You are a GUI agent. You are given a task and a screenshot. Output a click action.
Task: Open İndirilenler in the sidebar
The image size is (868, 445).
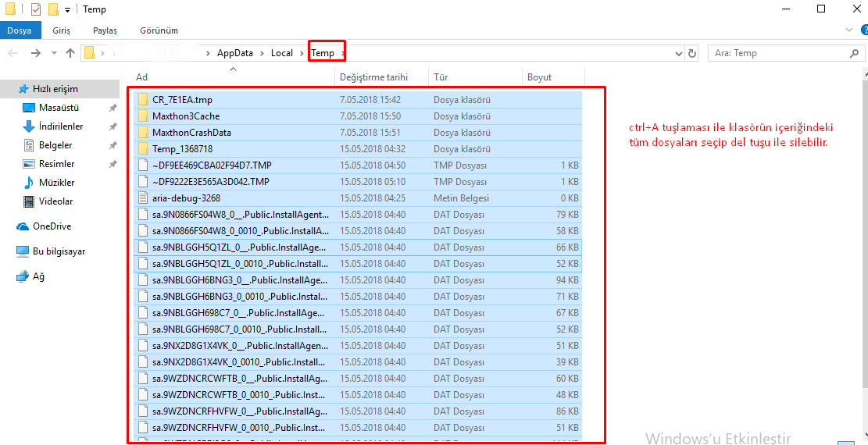(x=60, y=126)
